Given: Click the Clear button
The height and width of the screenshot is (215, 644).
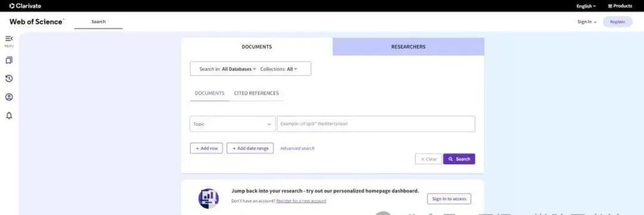Looking at the screenshot, I should [428, 159].
